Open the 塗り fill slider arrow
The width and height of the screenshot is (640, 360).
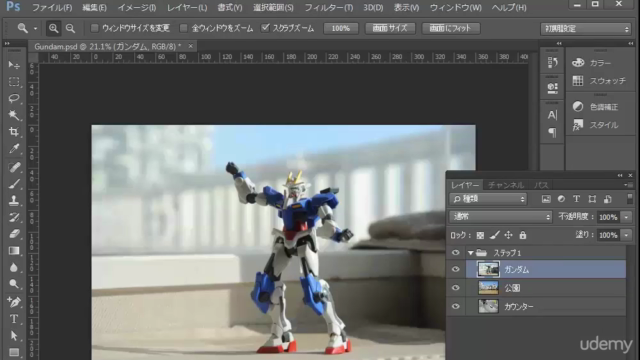coord(627,235)
